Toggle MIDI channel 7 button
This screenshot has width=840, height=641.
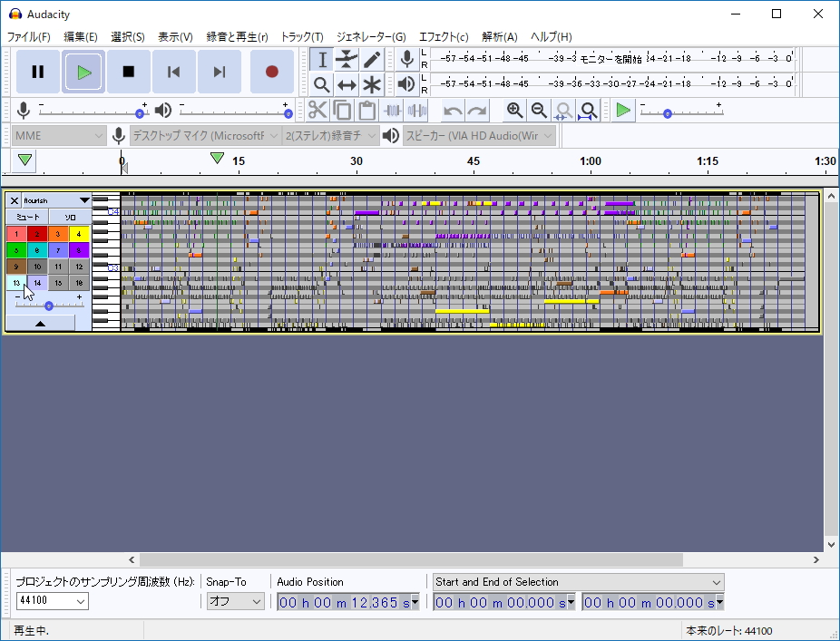pyautogui.click(x=58, y=250)
